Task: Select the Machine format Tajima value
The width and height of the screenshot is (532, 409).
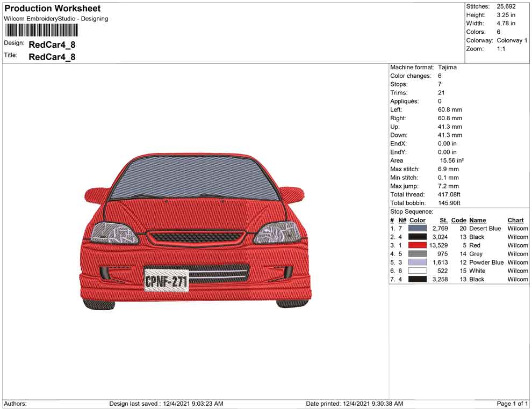Action: pos(448,67)
